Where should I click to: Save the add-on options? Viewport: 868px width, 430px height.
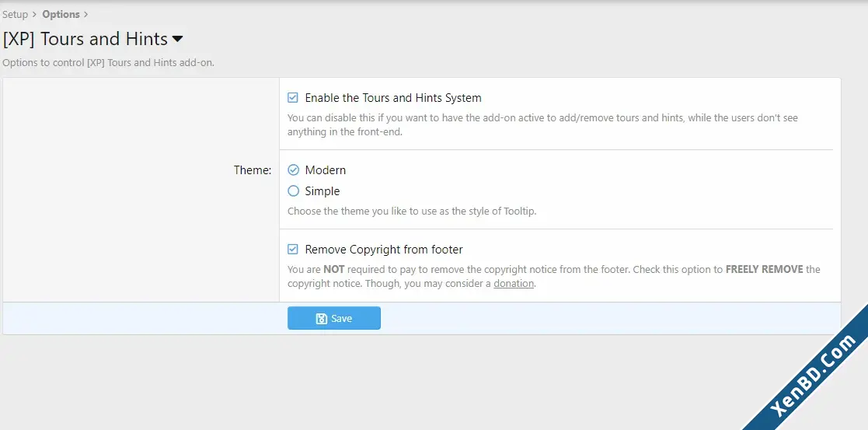[x=334, y=318]
